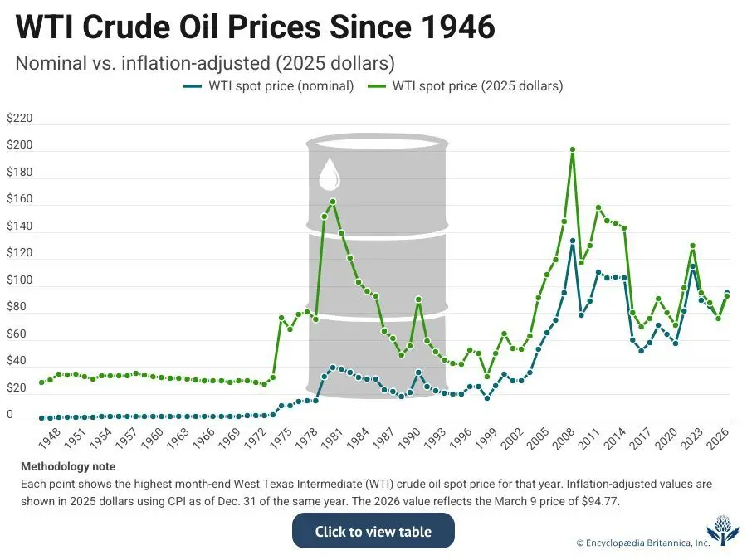Click the gray oil barrel graphic
Image resolution: width=747 pixels, height=560 pixels.
tap(376, 265)
